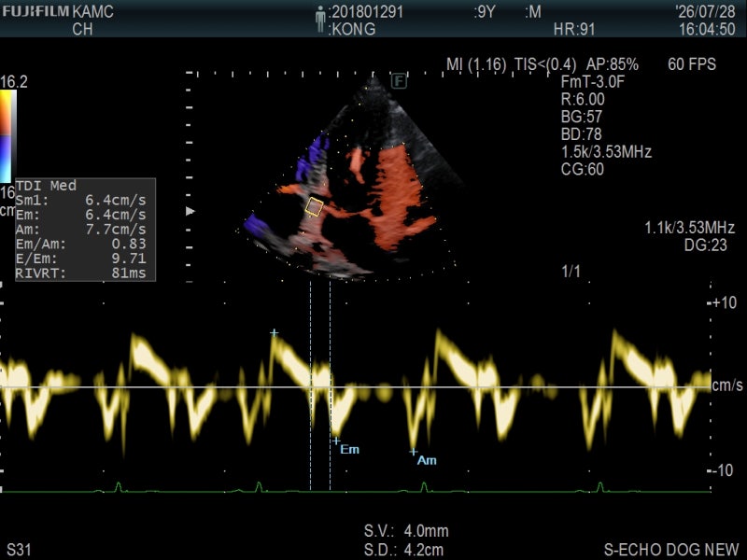747x560 pixels.
Task: Click the patient figure icon in the header
Action: click(x=320, y=20)
